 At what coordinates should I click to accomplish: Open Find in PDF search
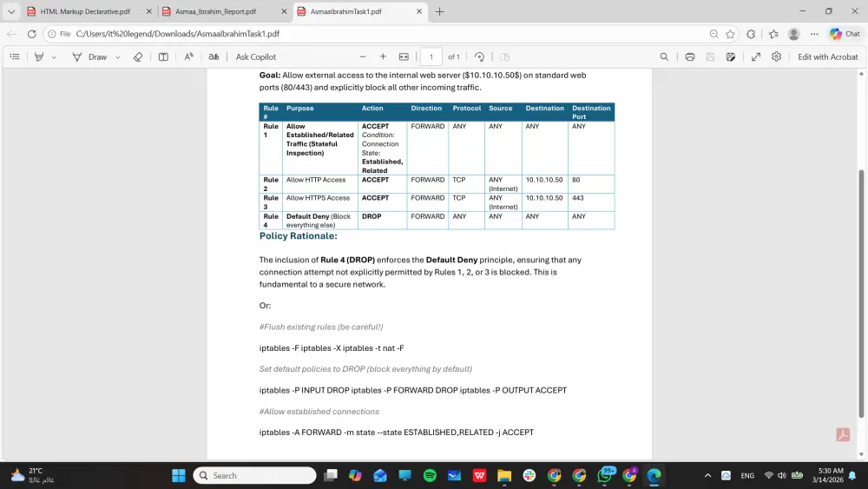click(664, 56)
